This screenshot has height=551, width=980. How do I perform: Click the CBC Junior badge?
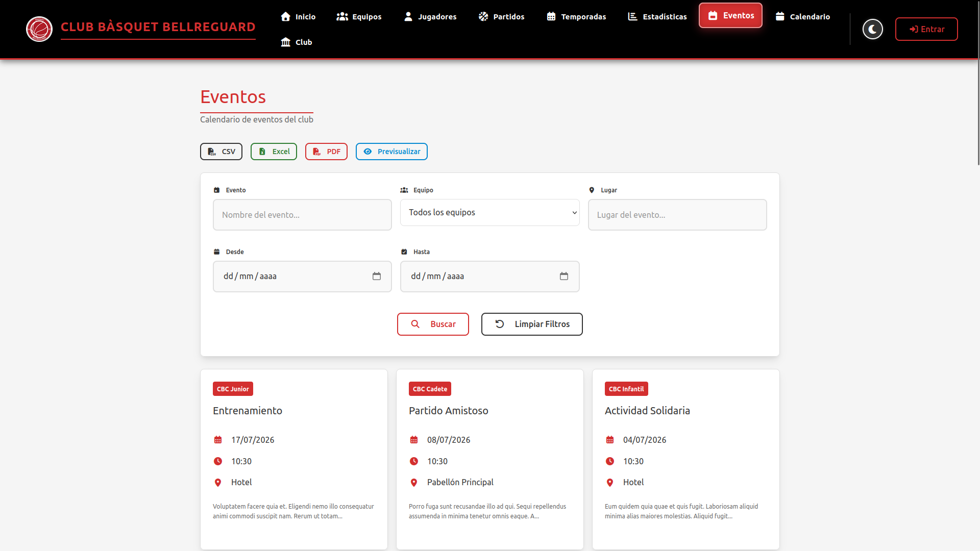pos(233,389)
